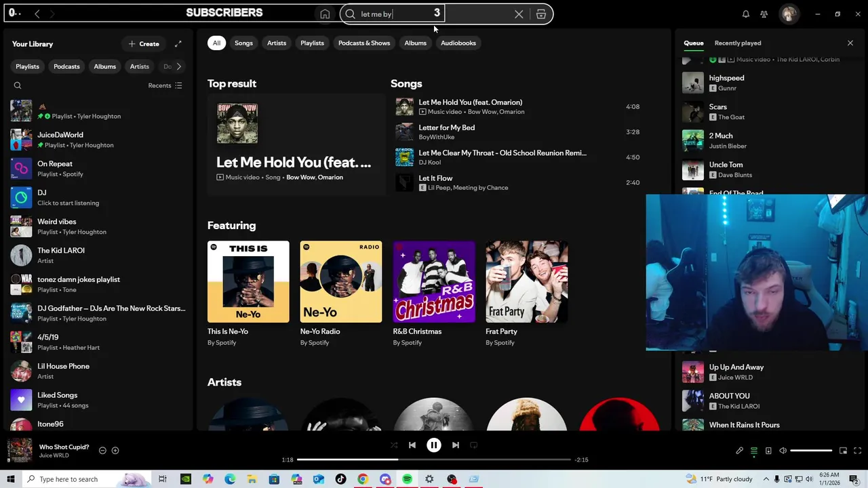Select Up Up And Away in queue
The width and height of the screenshot is (868, 488).
[x=768, y=372]
